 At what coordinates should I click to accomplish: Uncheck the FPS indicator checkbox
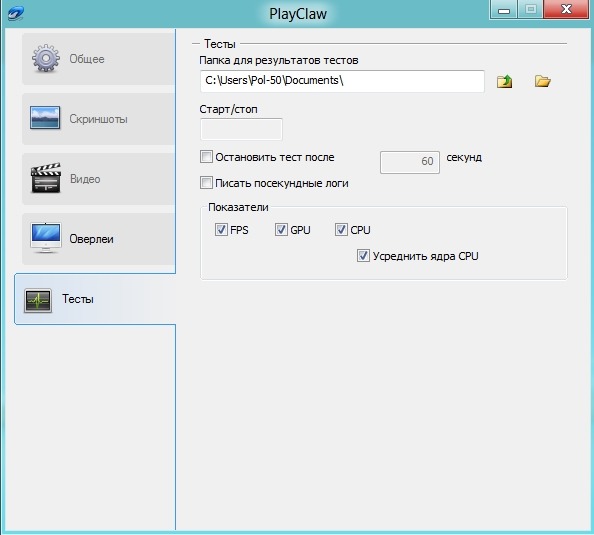pos(221,230)
